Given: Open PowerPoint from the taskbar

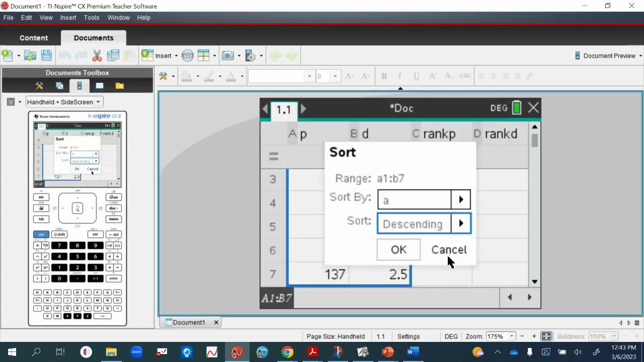Looking at the screenshot, I should click(x=387, y=352).
